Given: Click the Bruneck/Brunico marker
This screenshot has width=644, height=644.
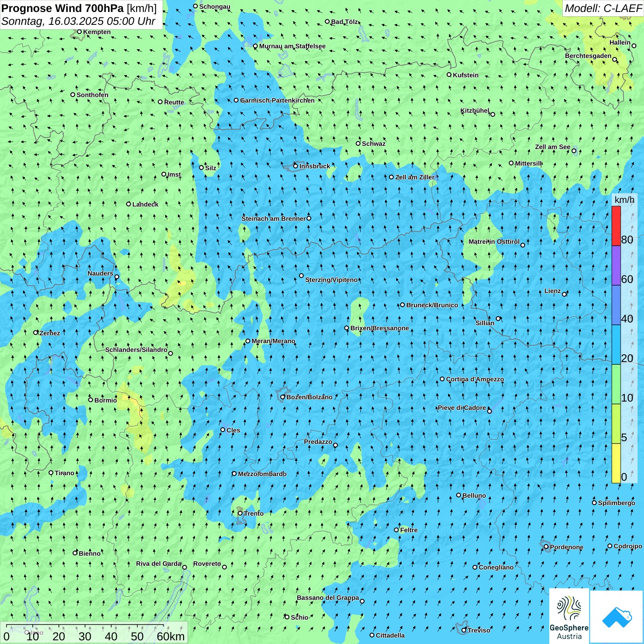Looking at the screenshot, I should tap(402, 305).
